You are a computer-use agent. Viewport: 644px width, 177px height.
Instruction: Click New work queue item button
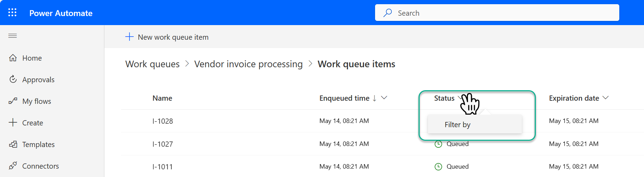point(167,37)
